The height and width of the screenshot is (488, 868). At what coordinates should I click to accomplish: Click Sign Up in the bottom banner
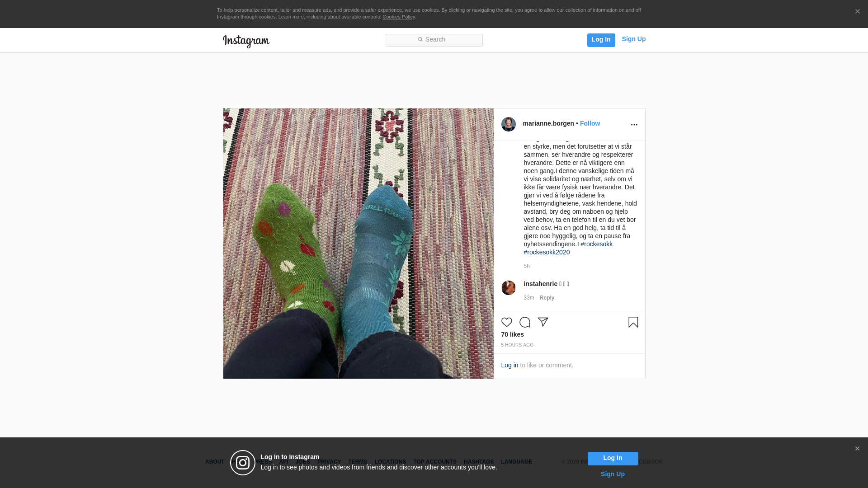coord(613,474)
